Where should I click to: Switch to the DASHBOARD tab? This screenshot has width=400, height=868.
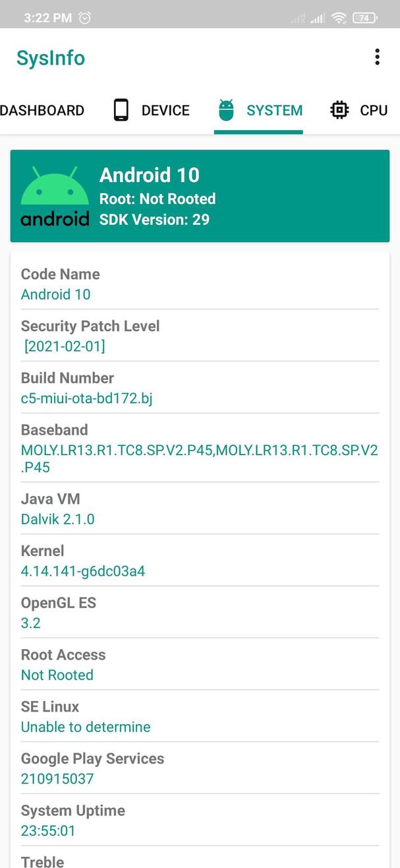point(42,110)
